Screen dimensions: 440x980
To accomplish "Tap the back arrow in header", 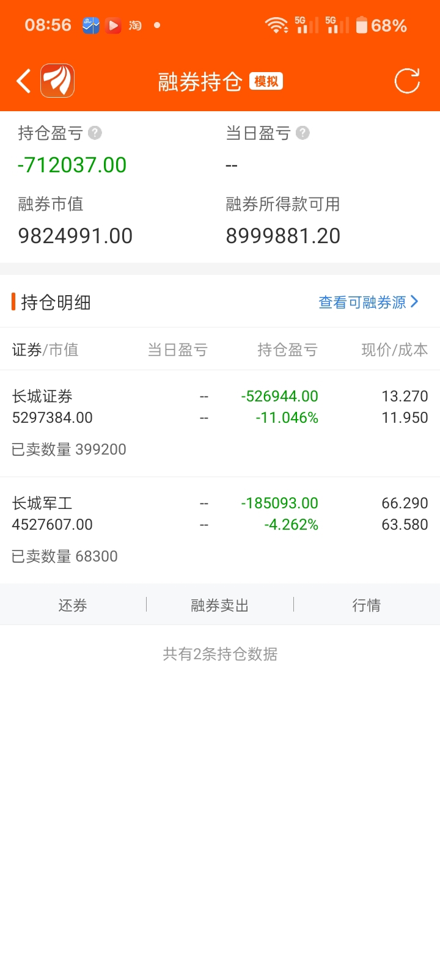I will (23, 81).
